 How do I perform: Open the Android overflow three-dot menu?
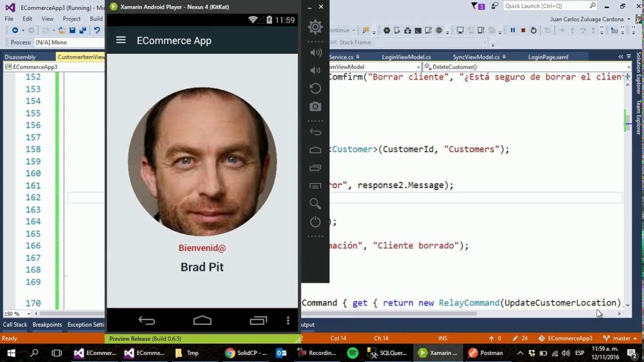pos(288,320)
